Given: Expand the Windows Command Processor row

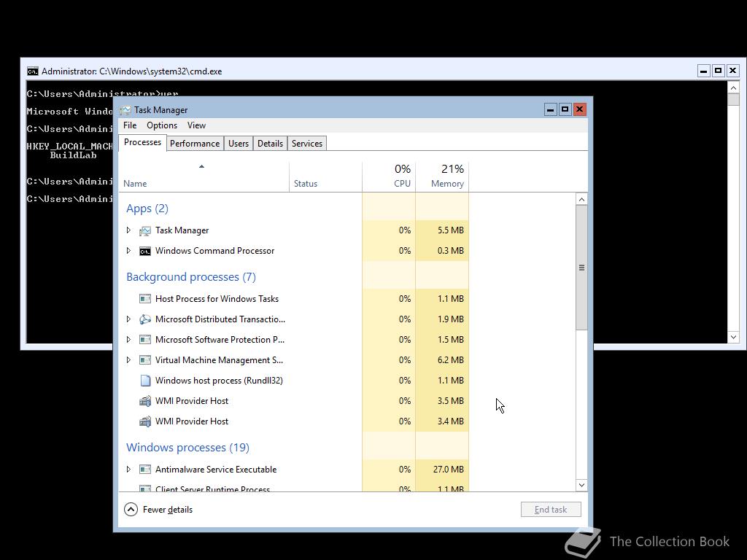Looking at the screenshot, I should point(128,251).
